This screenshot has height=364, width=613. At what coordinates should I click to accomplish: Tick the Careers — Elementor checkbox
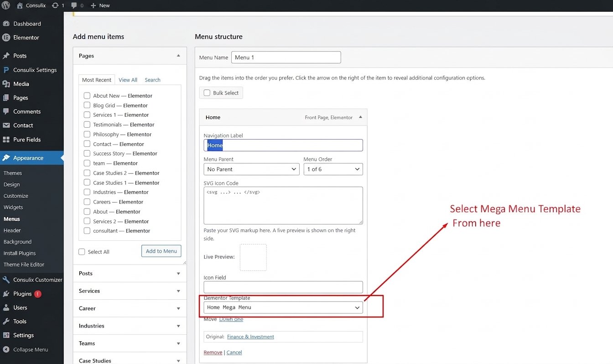pos(87,202)
